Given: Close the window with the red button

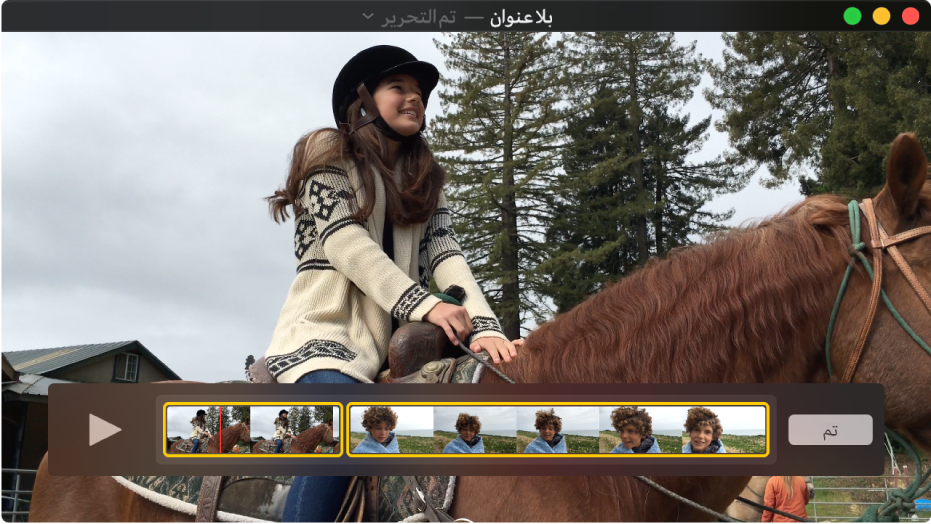Looking at the screenshot, I should pyautogui.click(x=910, y=16).
